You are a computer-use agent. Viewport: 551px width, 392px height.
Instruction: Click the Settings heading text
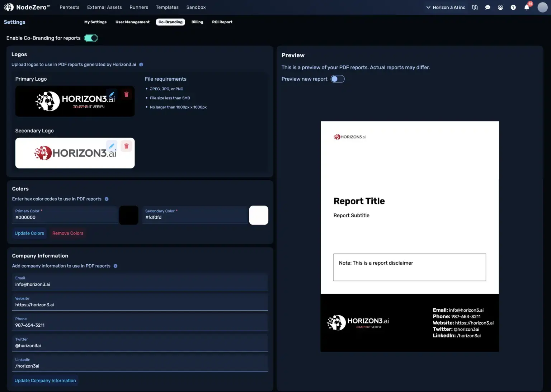click(14, 22)
